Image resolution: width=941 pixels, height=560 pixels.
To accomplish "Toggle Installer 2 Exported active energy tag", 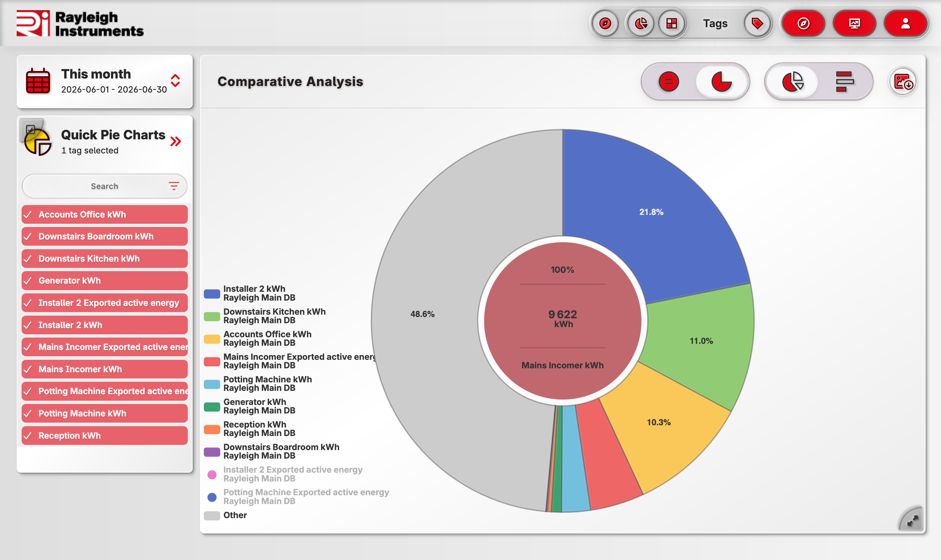I will click(x=105, y=303).
